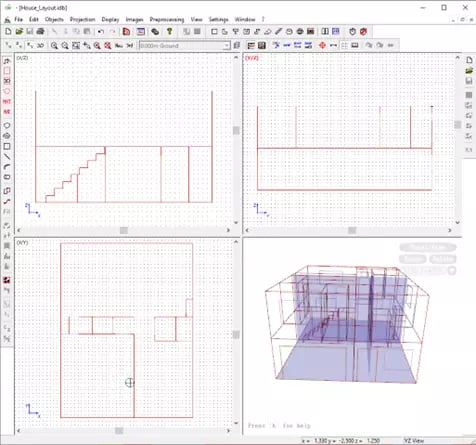The image size is (476, 445).
Task: Open the Preprocessing menu
Action: coord(167,19)
